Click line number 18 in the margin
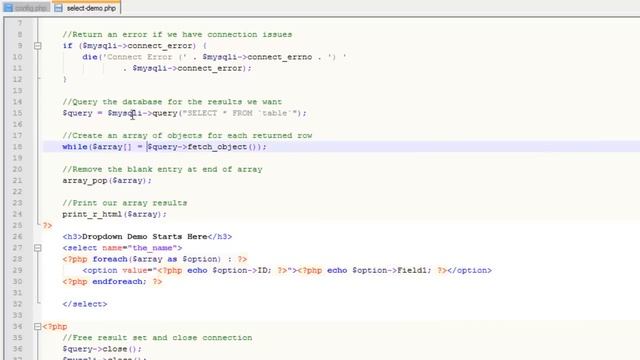Screen dimensions: 640x360 tap(18, 147)
